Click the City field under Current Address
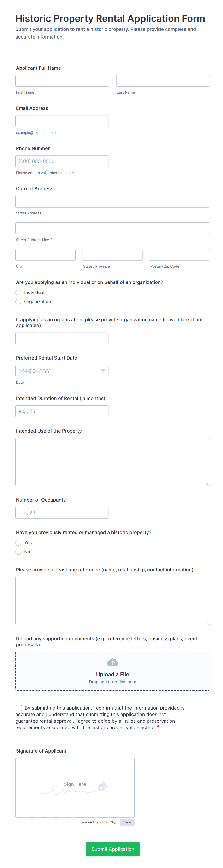The image size is (223, 868). click(45, 254)
